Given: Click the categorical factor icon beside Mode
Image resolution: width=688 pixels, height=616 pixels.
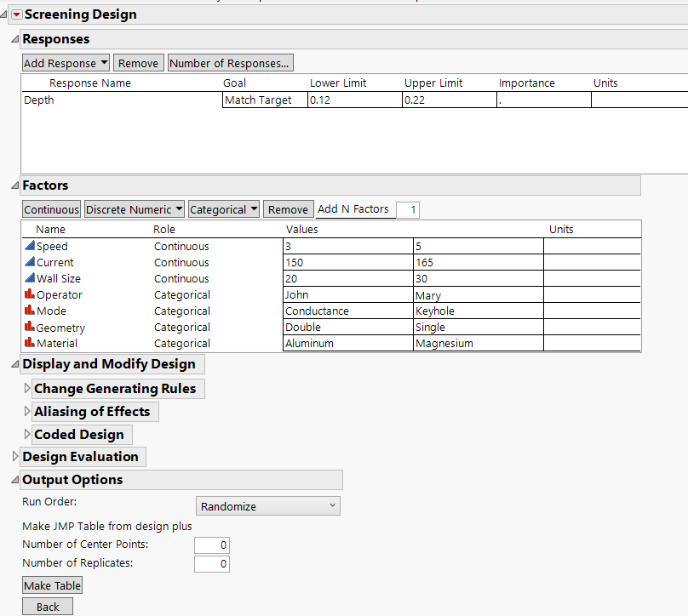Looking at the screenshot, I should 29,311.
